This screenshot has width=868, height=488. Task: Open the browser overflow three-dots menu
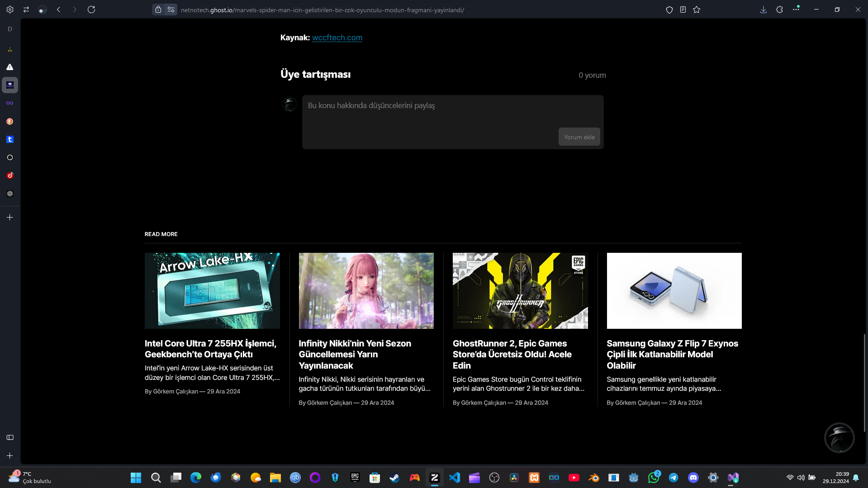point(796,9)
